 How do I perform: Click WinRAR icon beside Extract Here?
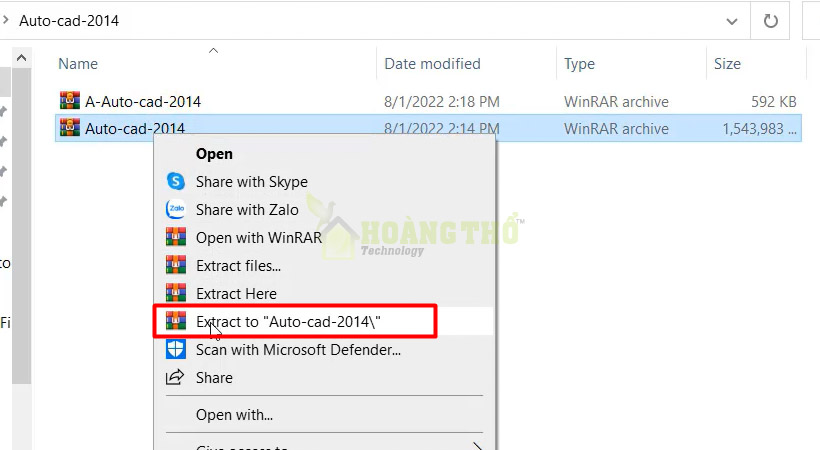176,293
